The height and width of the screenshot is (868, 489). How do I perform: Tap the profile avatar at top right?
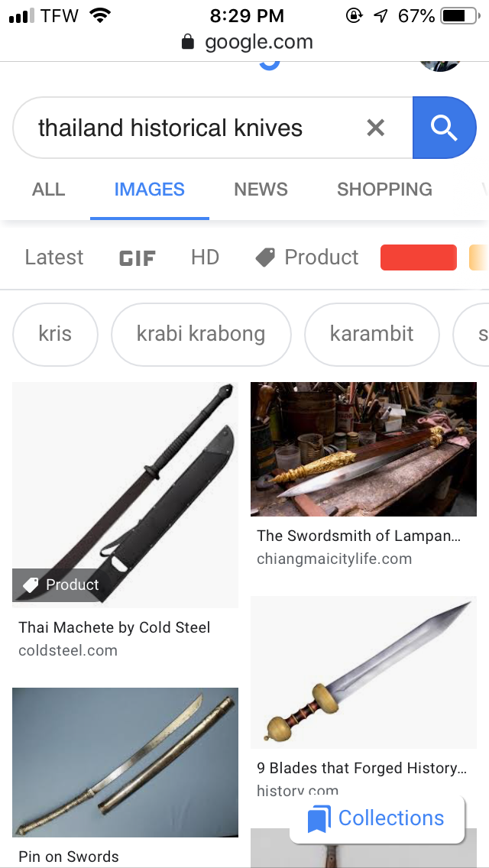pos(440,66)
